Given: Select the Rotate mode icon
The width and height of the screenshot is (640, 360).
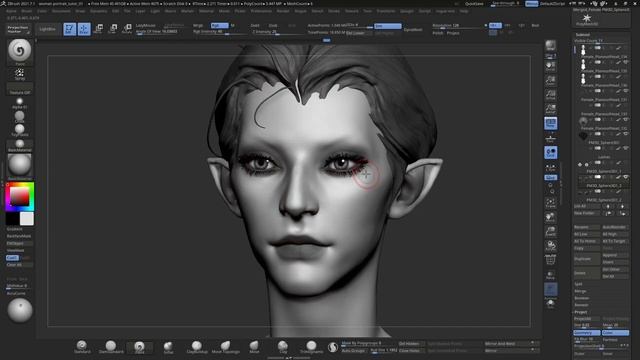Looking at the screenshot, I should 127,29.
